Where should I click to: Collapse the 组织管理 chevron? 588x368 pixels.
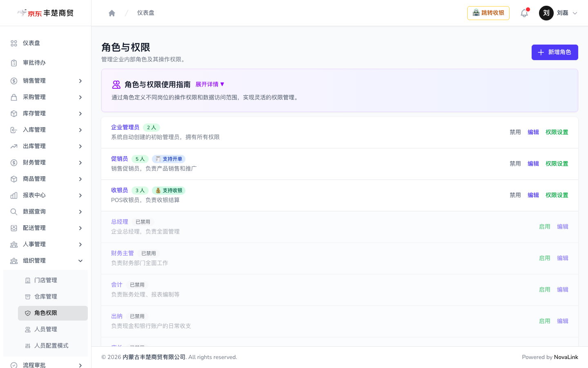coord(80,261)
